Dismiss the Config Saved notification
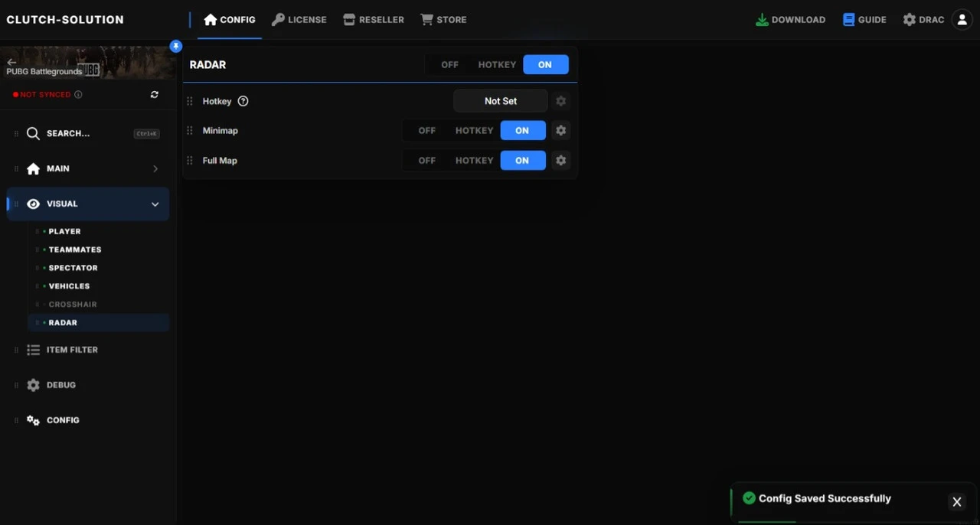The image size is (980, 525). coord(956,502)
